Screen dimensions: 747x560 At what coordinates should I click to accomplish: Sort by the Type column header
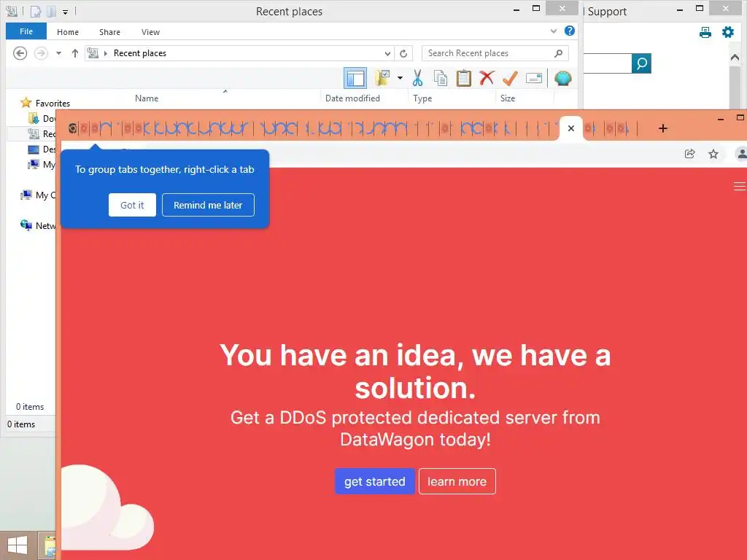[x=422, y=98]
